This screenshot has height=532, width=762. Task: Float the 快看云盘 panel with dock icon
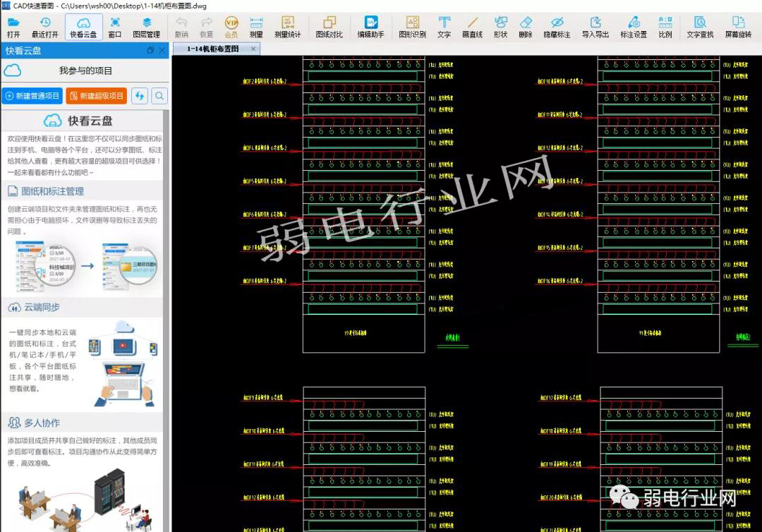click(x=150, y=51)
